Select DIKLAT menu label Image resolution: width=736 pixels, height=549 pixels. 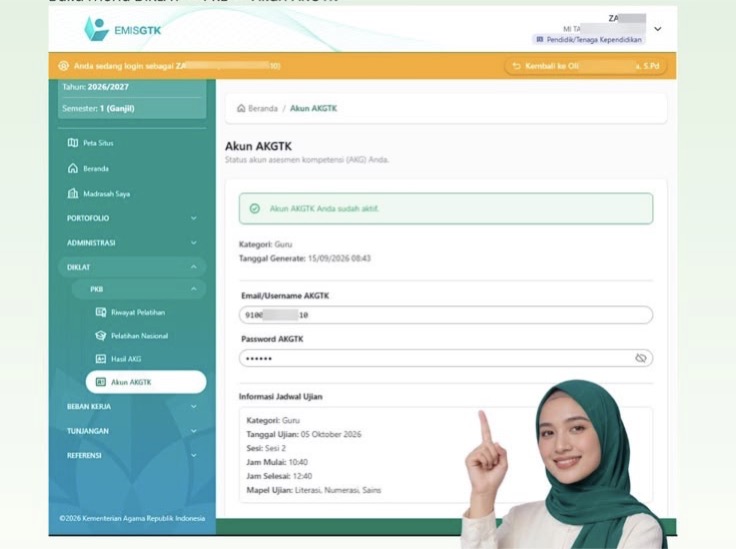coord(78,267)
